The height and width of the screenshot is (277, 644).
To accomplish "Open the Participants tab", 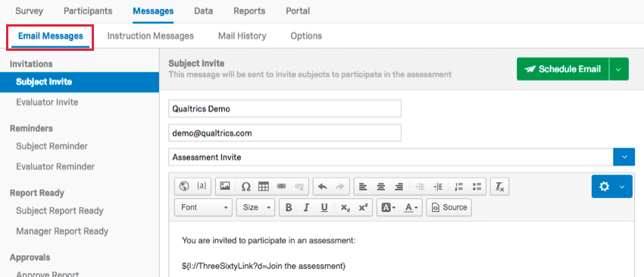I will [x=88, y=11].
